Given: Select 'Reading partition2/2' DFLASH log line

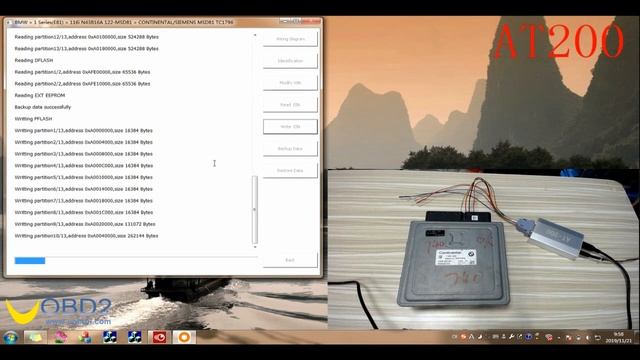Looking at the screenshot, I should 82,84.
